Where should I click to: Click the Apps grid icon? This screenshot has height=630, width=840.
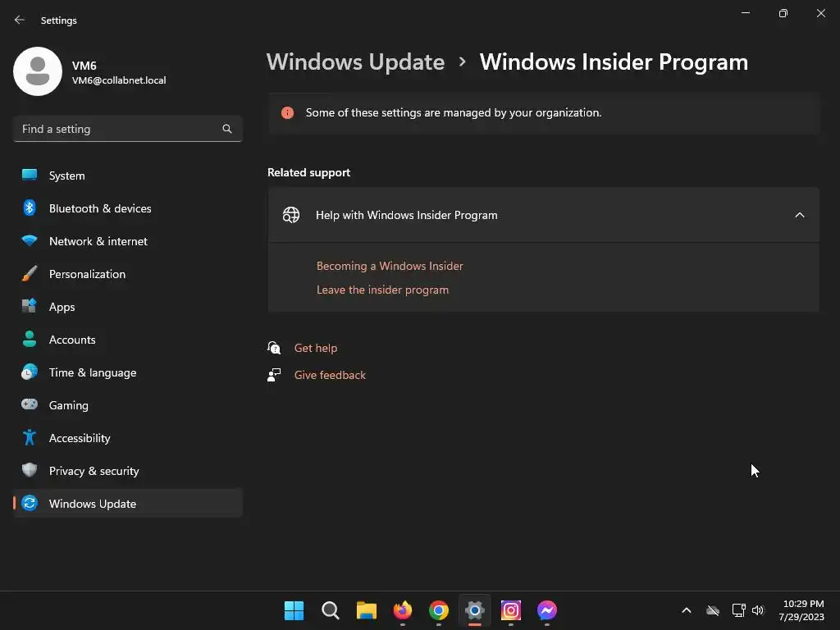(x=30, y=306)
